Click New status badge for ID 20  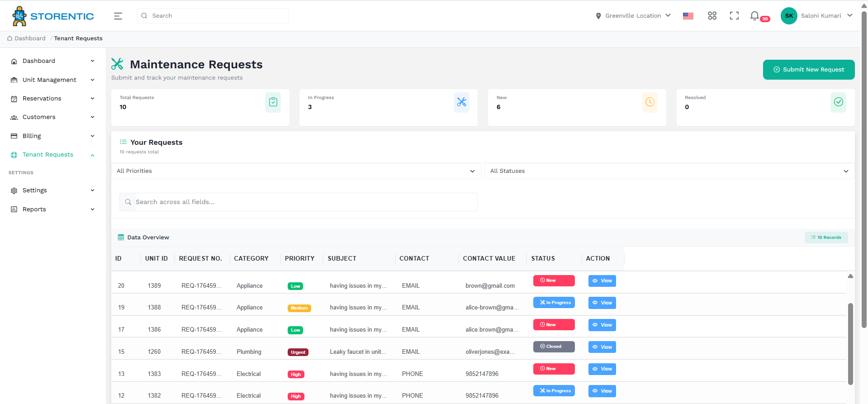pyautogui.click(x=554, y=280)
